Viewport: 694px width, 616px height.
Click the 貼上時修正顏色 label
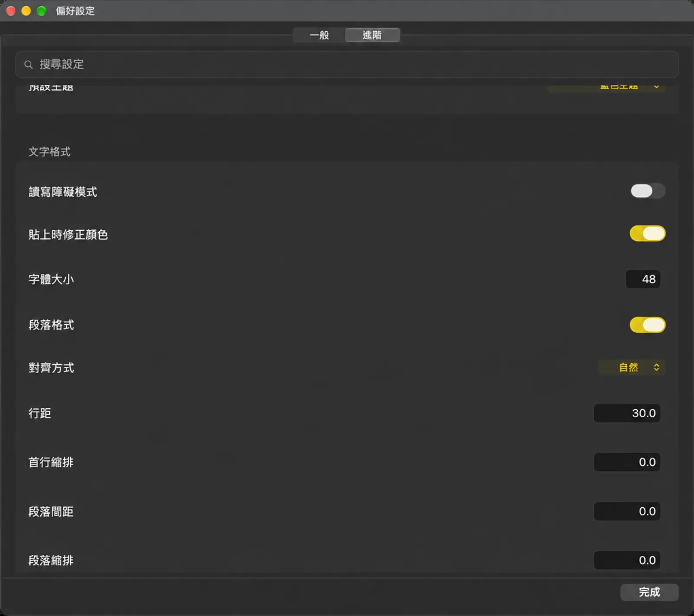[x=68, y=235]
